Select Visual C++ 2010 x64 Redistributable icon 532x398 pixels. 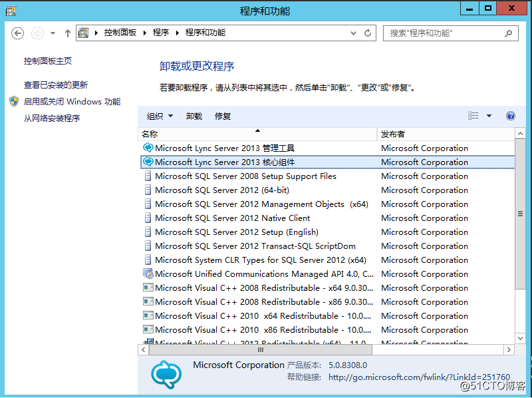click(148, 315)
